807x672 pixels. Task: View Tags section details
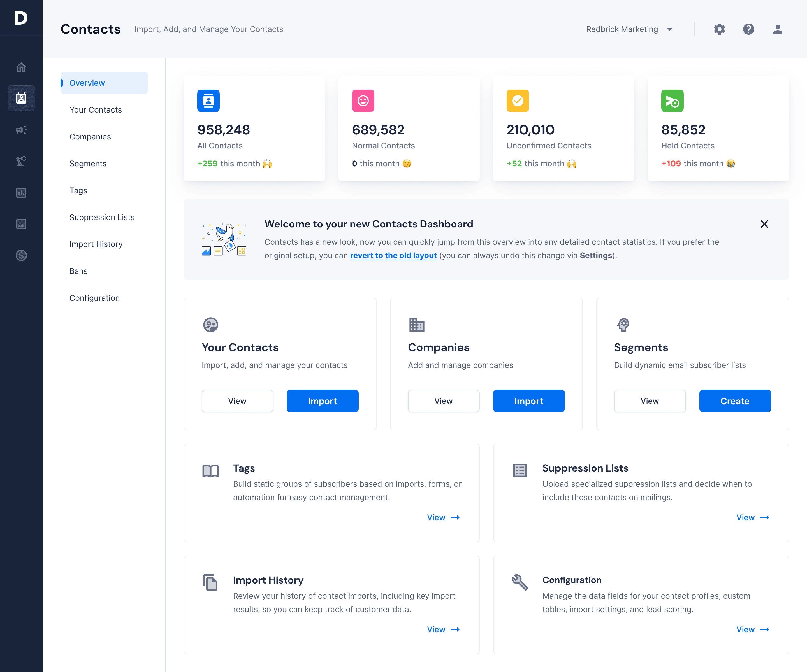click(443, 517)
